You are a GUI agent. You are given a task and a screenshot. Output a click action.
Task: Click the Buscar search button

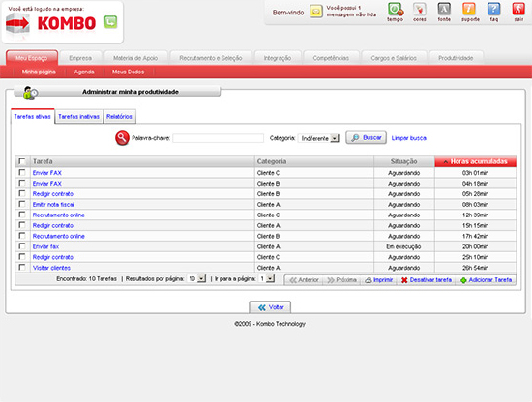click(x=366, y=137)
